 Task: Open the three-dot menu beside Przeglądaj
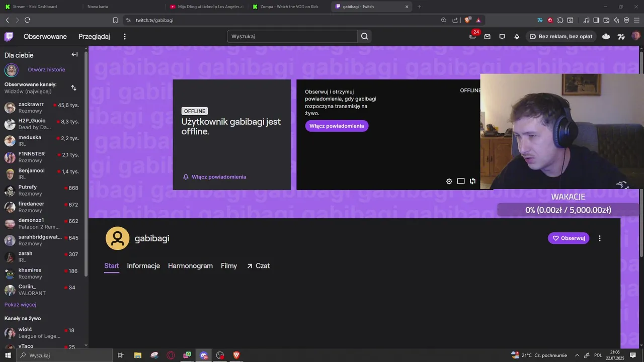point(125,37)
